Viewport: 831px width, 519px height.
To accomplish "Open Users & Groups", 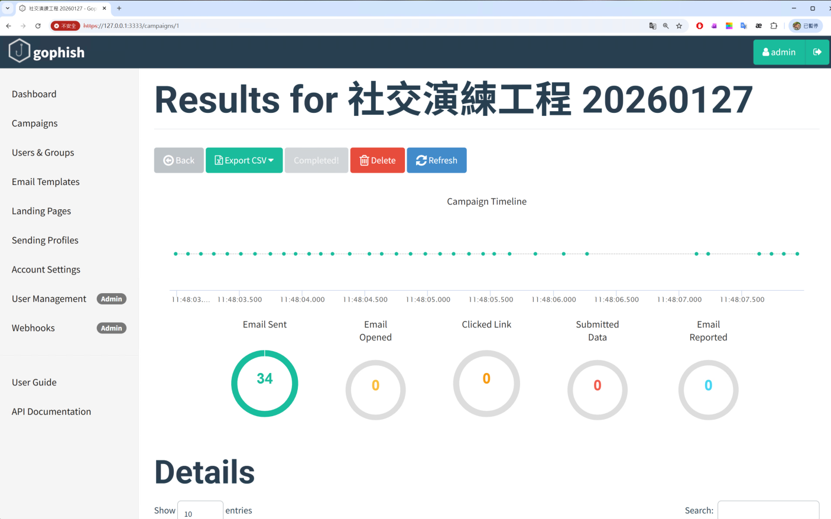I will point(43,152).
